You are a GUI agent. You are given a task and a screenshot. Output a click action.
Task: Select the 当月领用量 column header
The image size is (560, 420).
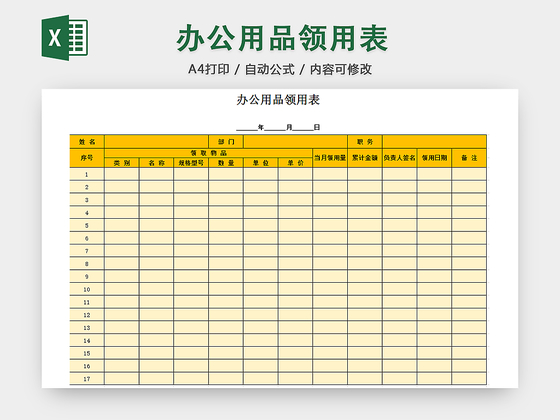[330, 158]
